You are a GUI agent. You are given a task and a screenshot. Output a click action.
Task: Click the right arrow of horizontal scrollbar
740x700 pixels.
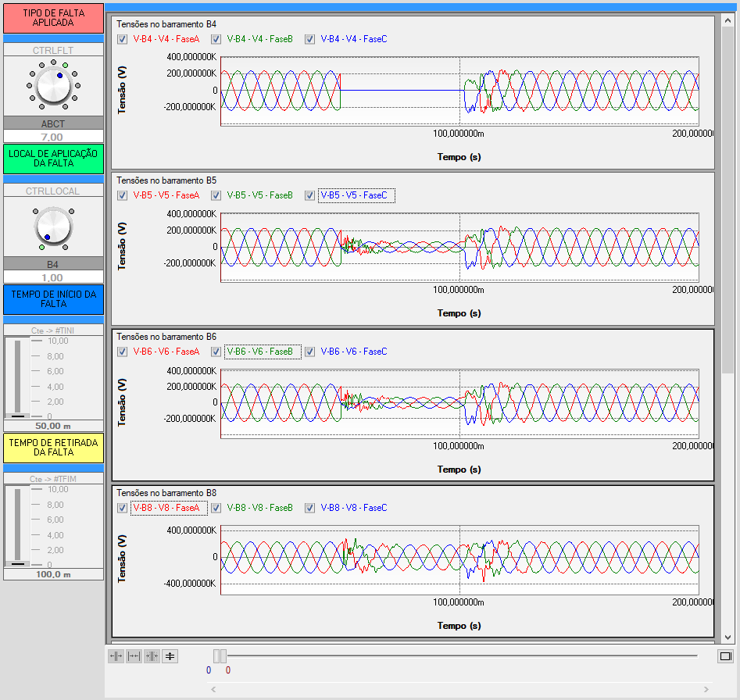point(706,689)
